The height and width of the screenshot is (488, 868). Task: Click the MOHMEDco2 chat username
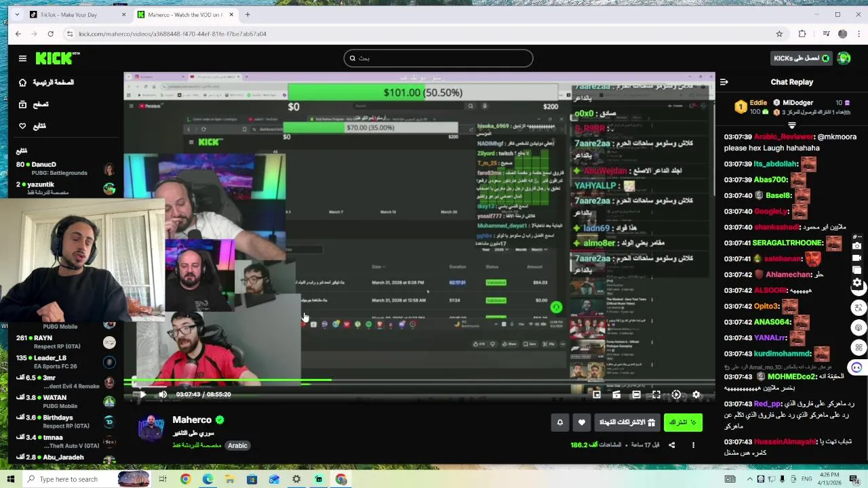tap(792, 377)
